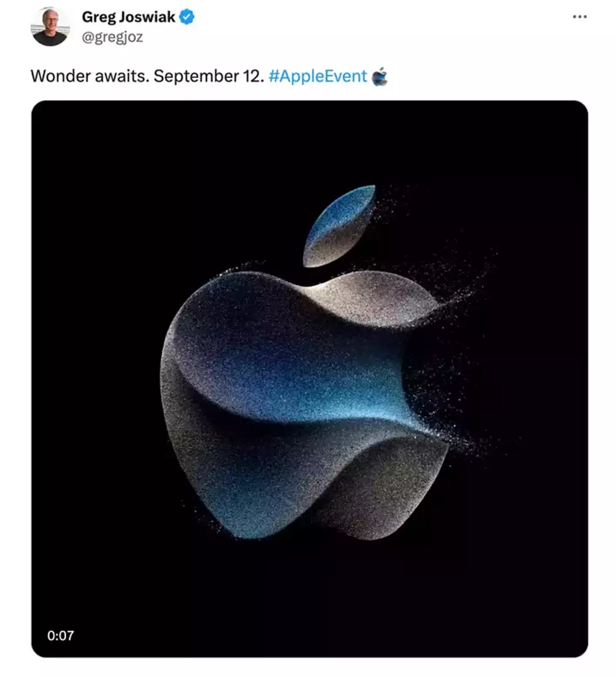Click the blue verified checkmark badge
Image resolution: width=616 pixels, height=677 pixels.
click(187, 17)
